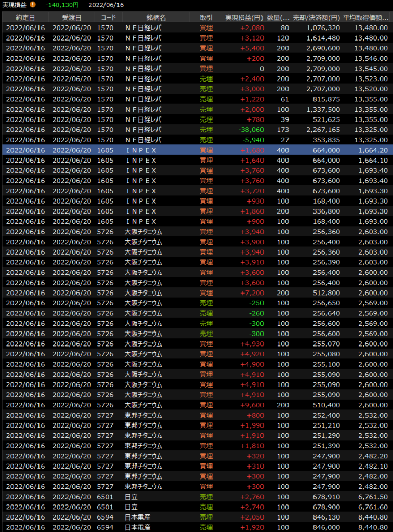Click the 平均取得価額 column header
This screenshot has width=393, height=532.
(x=367, y=18)
